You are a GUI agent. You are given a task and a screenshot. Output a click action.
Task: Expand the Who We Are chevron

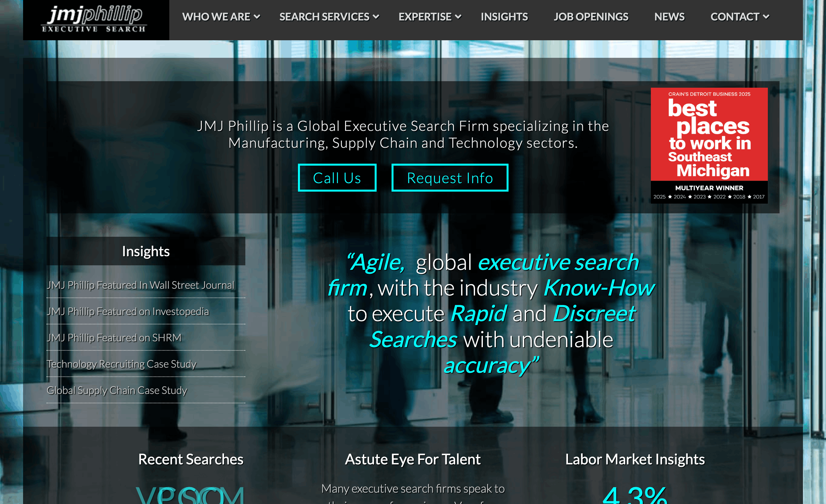(257, 17)
